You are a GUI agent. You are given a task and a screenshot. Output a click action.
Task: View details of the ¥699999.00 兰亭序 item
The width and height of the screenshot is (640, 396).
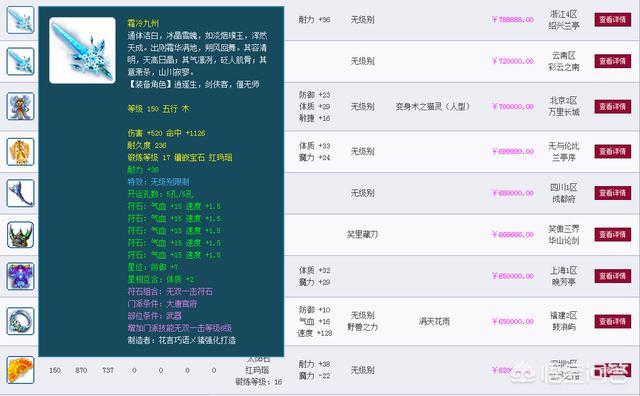612,151
